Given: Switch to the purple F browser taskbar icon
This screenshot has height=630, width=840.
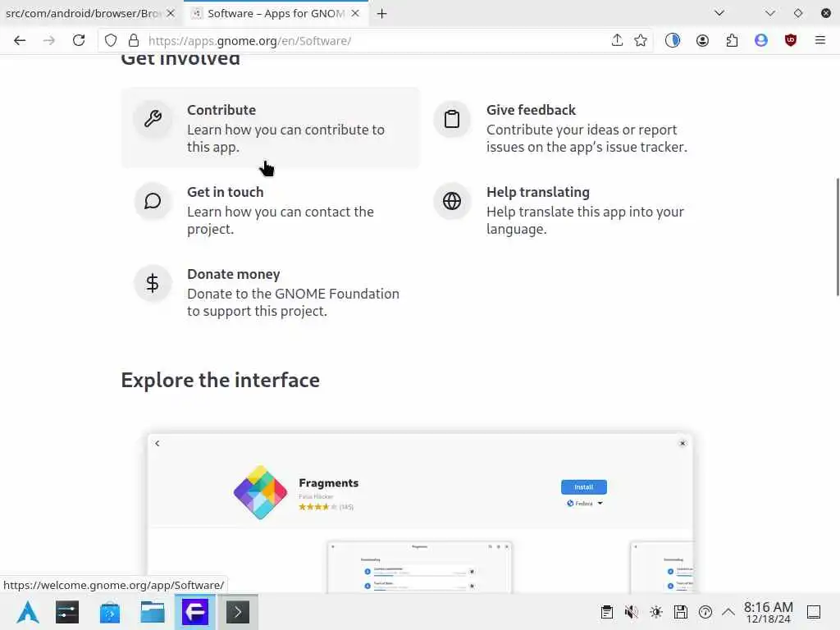Looking at the screenshot, I should (195, 612).
